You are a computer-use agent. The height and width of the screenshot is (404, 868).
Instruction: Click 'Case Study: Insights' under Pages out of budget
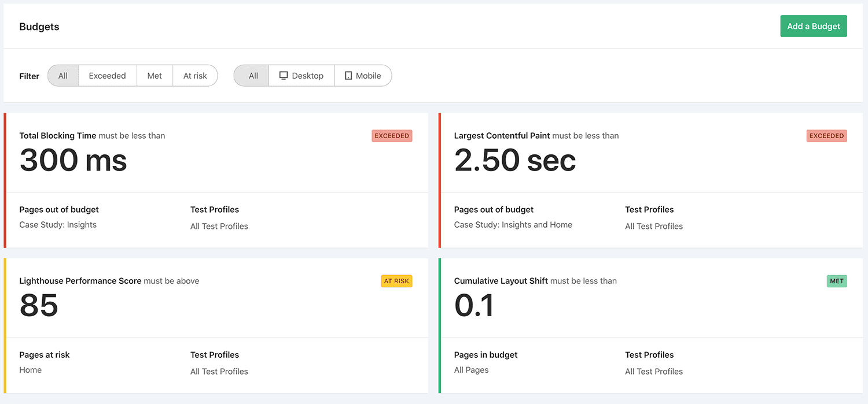58,224
